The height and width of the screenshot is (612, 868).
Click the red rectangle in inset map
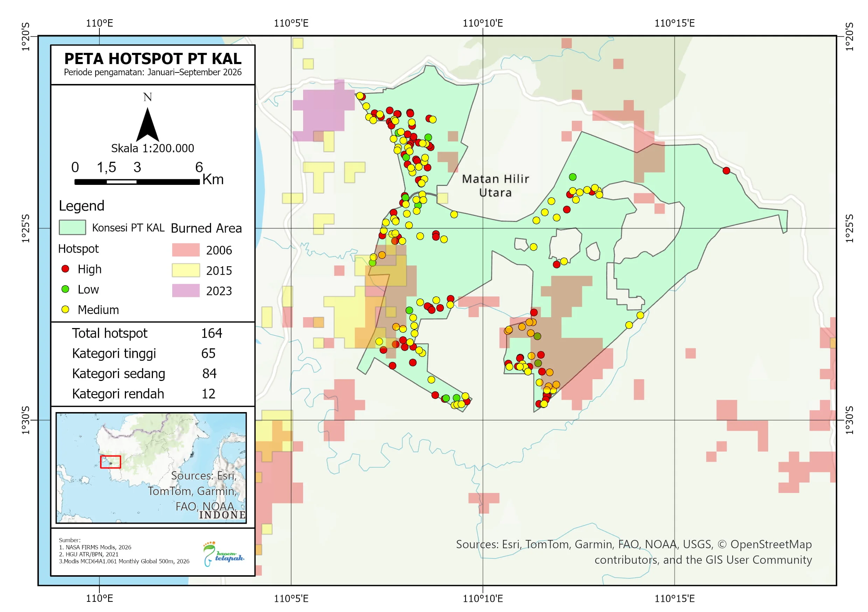tap(110, 462)
